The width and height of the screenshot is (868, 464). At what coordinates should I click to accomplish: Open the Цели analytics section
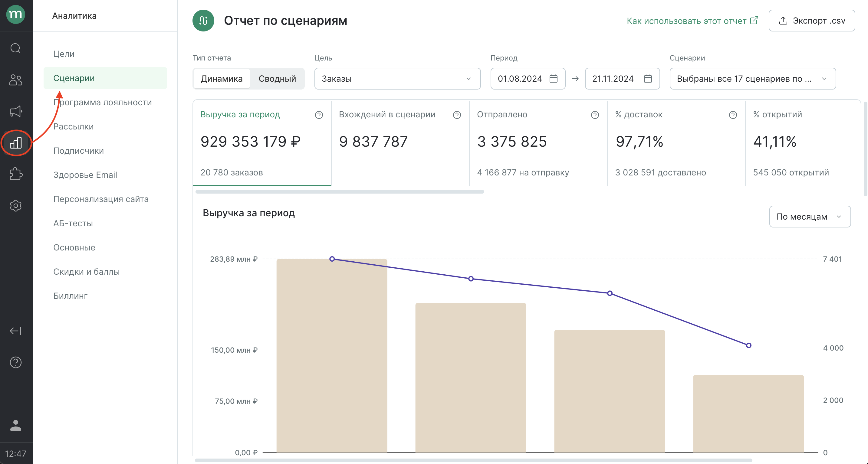64,54
